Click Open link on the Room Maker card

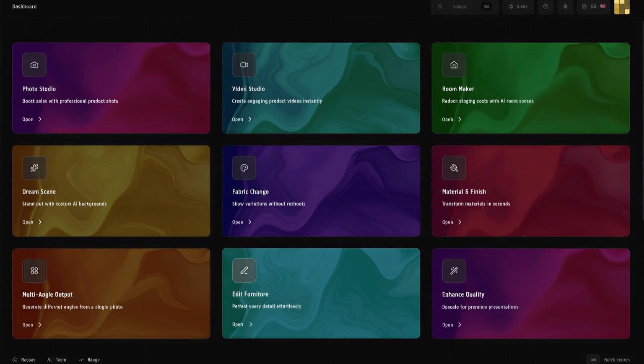[x=451, y=120]
